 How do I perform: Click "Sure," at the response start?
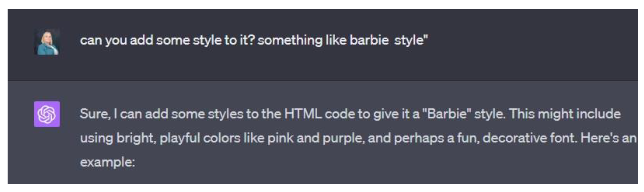pos(95,114)
